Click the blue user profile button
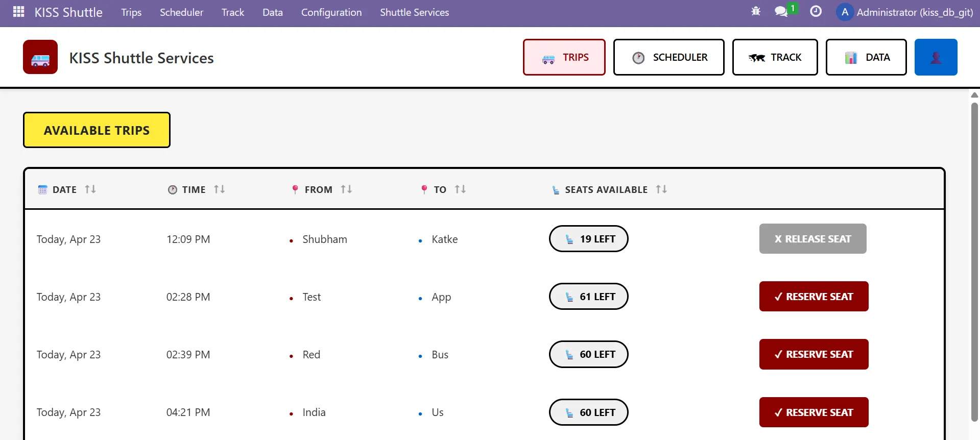980x440 pixels. point(936,57)
